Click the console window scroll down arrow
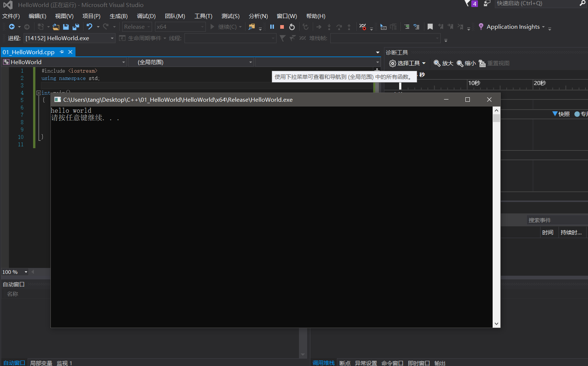588x366 pixels. click(496, 324)
